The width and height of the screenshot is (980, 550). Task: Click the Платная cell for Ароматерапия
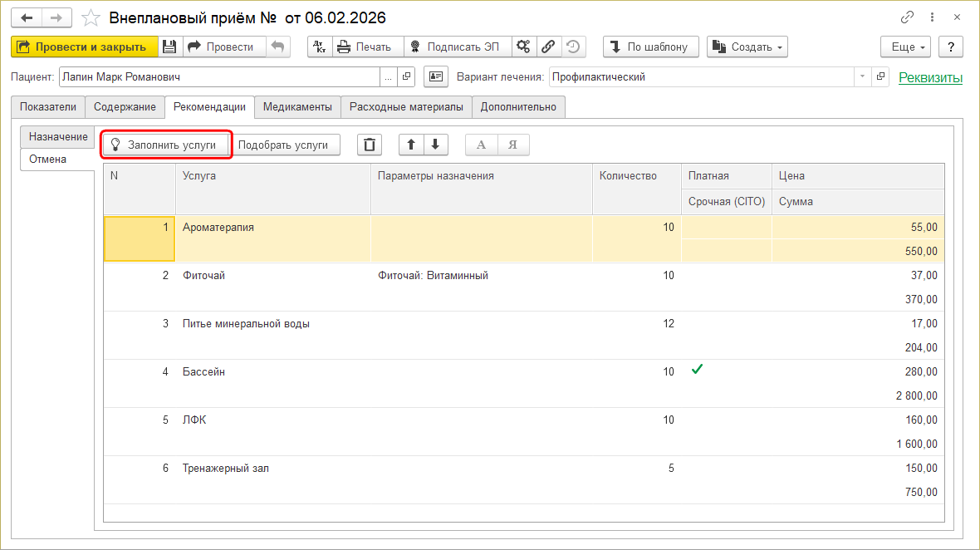coord(726,227)
